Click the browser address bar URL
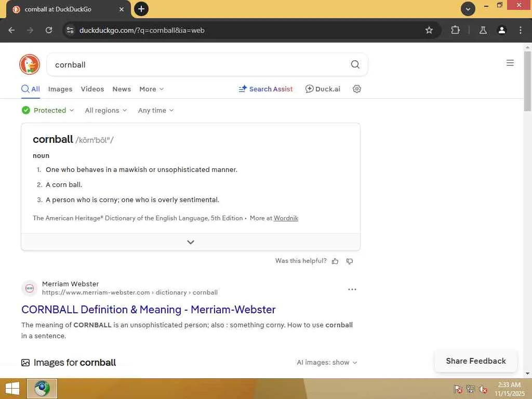This screenshot has width=532, height=399. coord(142,30)
